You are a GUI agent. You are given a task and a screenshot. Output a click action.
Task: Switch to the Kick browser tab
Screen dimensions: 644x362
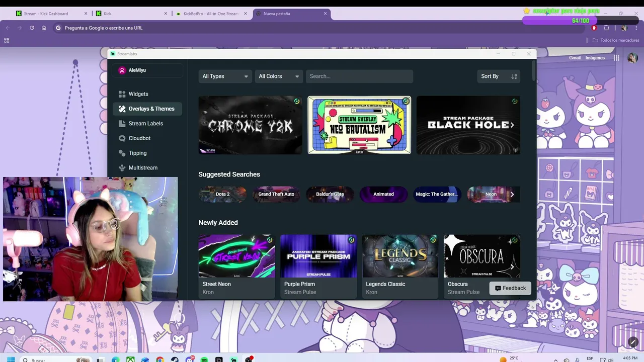point(131,14)
